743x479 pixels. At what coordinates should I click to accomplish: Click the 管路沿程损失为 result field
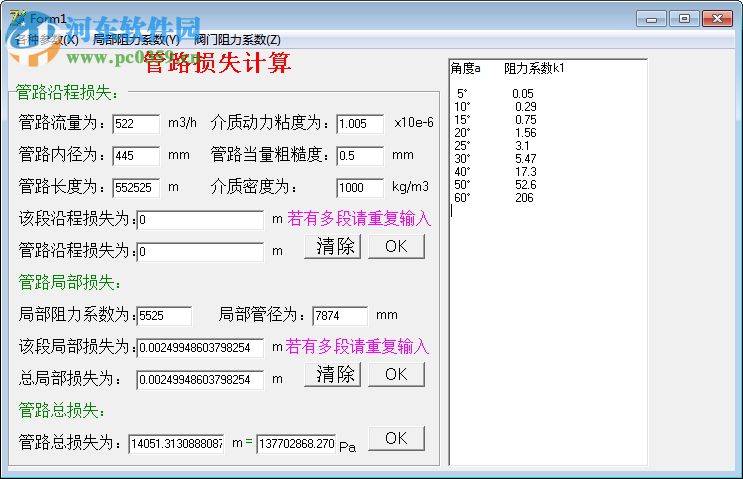pos(200,252)
